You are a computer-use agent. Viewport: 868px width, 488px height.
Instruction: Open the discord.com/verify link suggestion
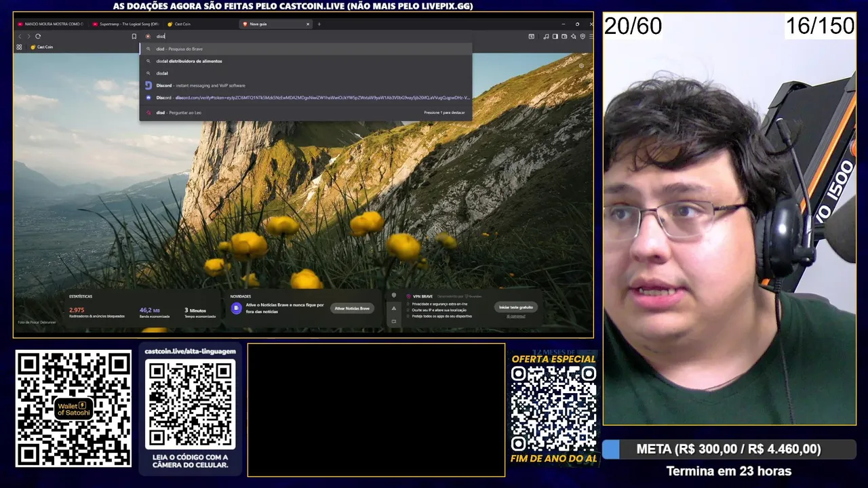(x=305, y=98)
